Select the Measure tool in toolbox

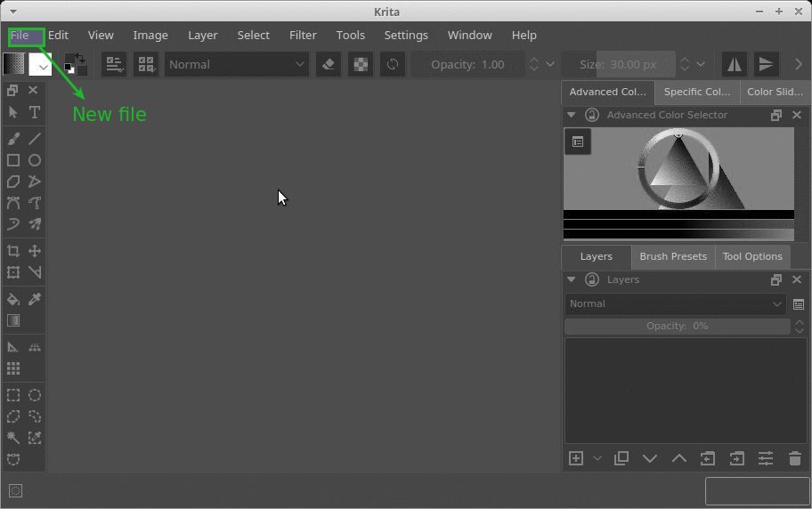[x=34, y=271]
